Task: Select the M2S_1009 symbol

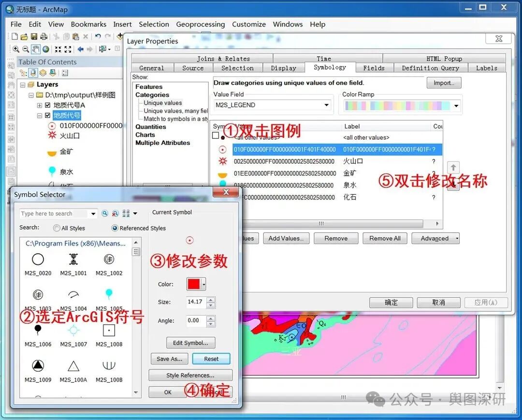Action: (x=38, y=371)
